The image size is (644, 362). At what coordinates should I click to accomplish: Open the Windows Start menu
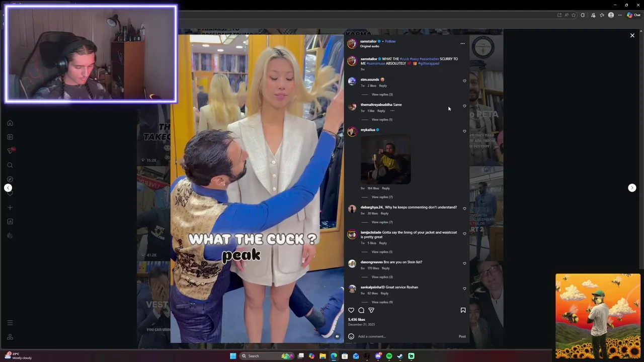pyautogui.click(x=233, y=356)
